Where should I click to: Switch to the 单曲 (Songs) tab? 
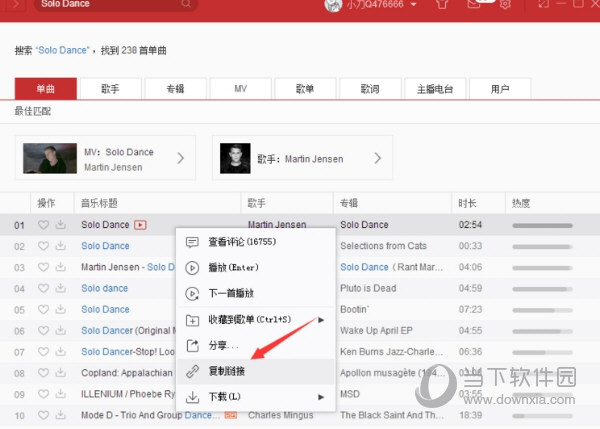46,89
